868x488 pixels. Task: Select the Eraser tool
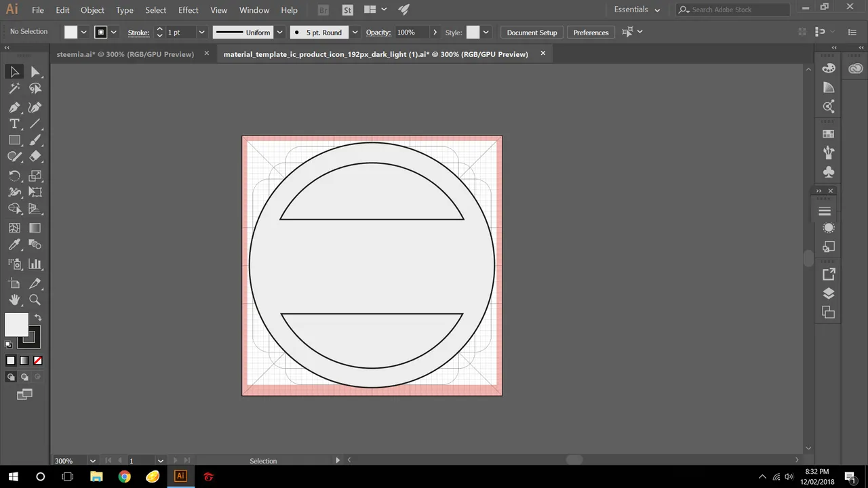pyautogui.click(x=35, y=157)
